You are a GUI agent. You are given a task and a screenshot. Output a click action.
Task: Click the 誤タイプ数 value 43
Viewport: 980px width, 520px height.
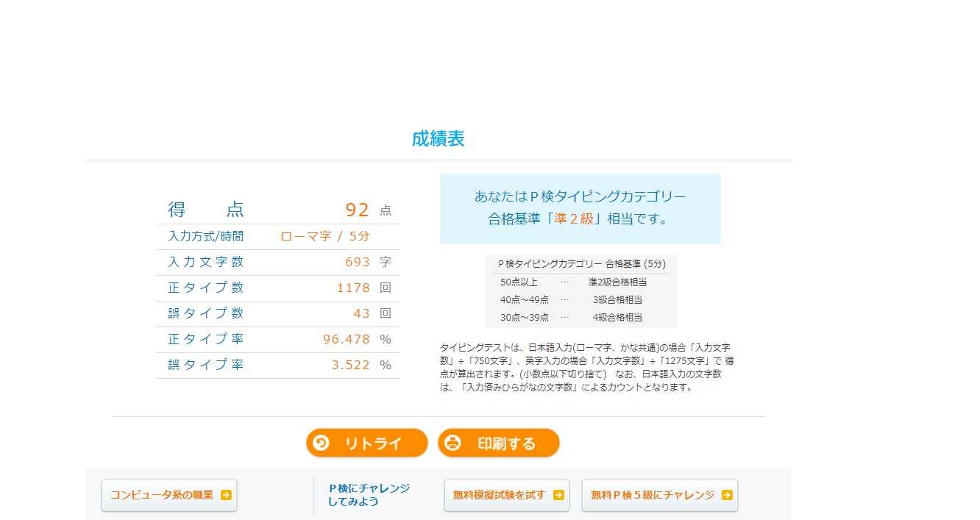pos(361,313)
